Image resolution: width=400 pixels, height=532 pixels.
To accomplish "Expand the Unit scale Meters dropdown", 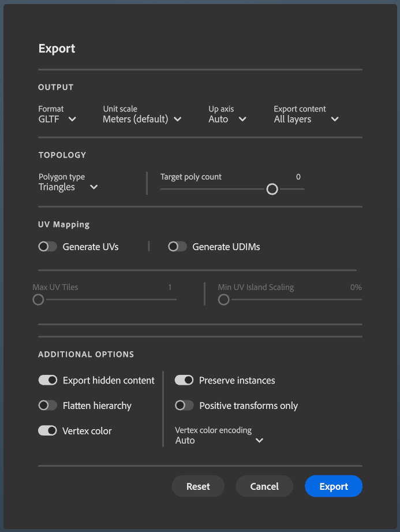I will [142, 119].
